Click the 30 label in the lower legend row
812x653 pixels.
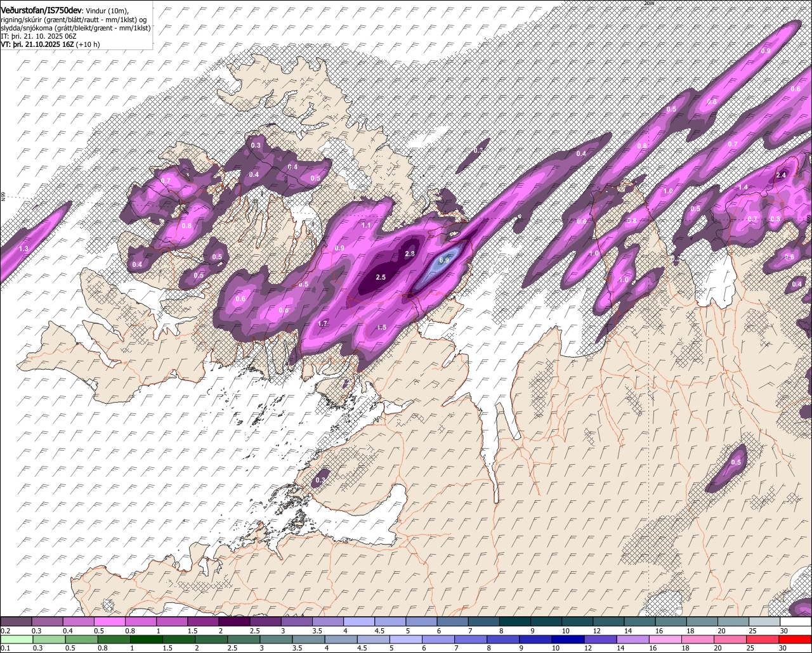[x=783, y=649]
